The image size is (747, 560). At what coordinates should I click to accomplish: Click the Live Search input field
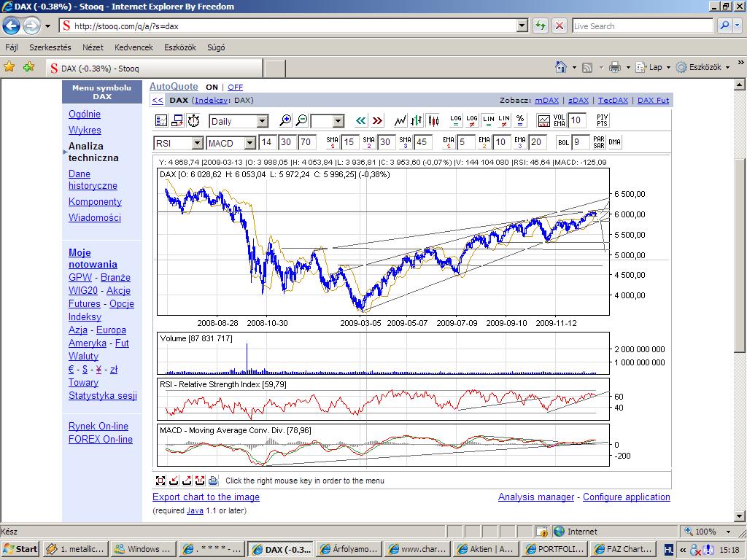click(x=642, y=26)
